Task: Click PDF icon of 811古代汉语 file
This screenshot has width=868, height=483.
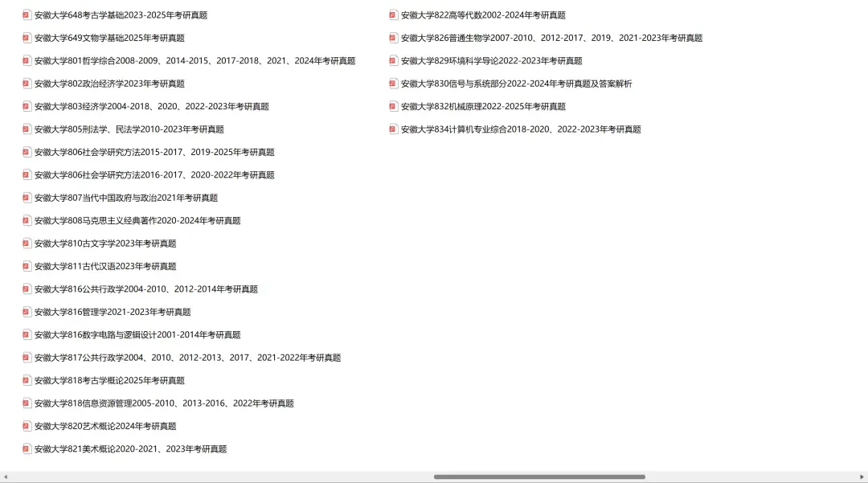Action: click(27, 266)
